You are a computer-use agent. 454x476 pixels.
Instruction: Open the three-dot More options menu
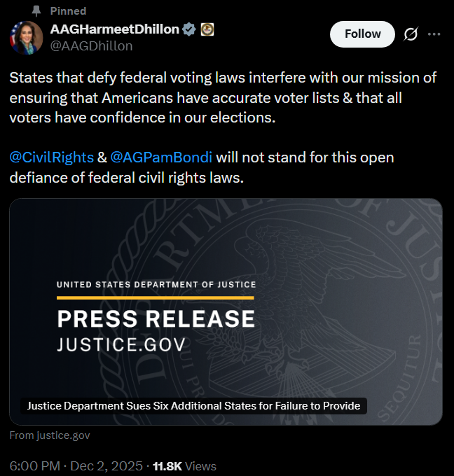click(434, 34)
